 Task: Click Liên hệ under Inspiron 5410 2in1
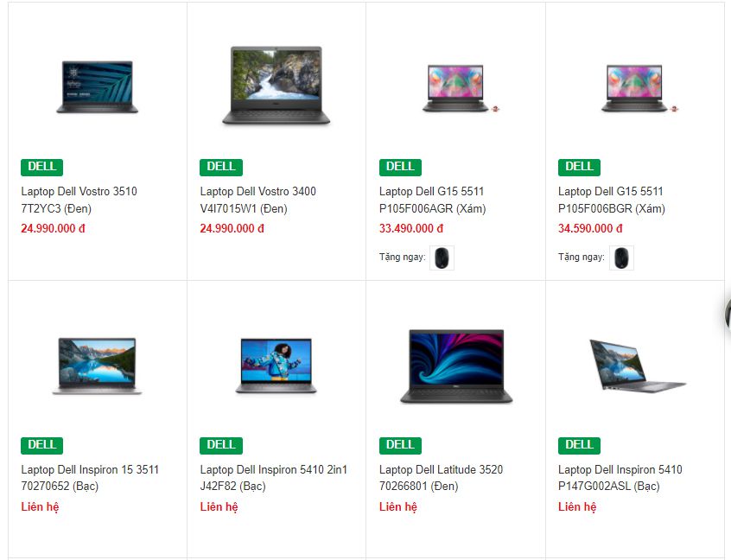click(219, 506)
